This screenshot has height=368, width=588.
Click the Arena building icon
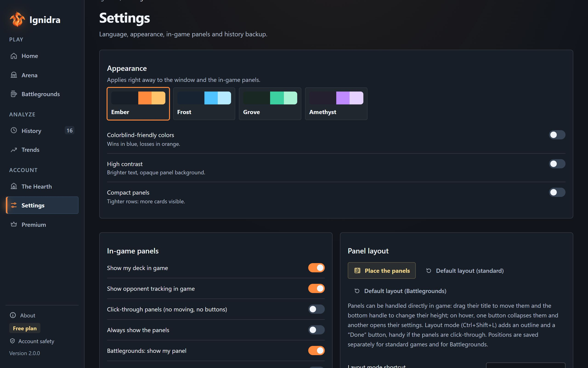pyautogui.click(x=14, y=75)
